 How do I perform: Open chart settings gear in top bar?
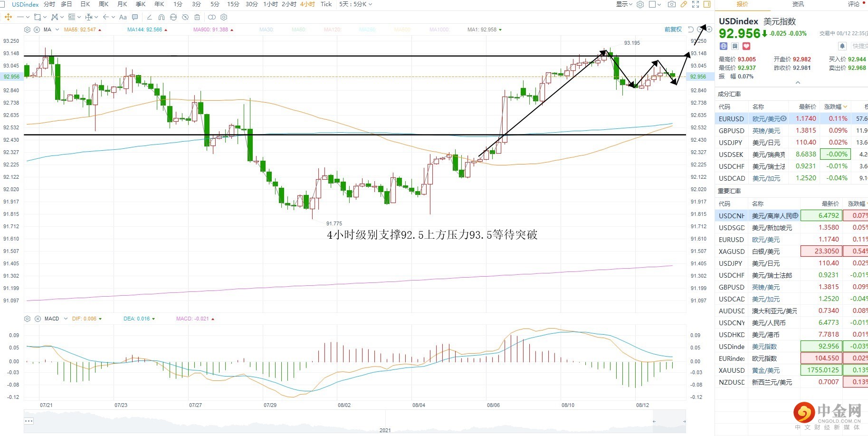(x=640, y=4)
